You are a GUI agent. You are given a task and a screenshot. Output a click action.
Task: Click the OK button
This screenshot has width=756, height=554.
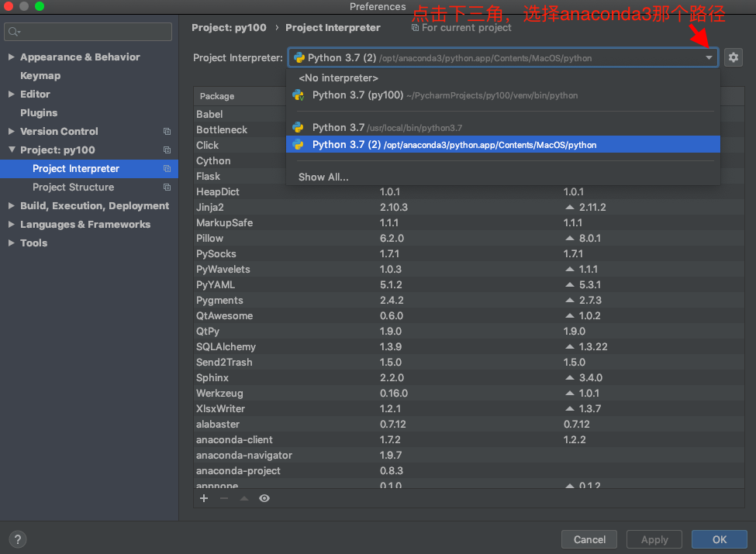pyautogui.click(x=720, y=539)
